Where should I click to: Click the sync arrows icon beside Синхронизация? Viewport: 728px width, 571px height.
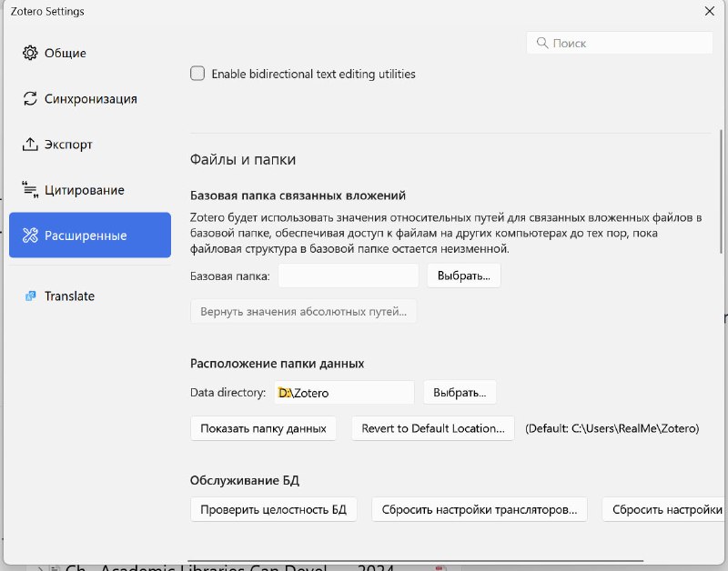30,98
